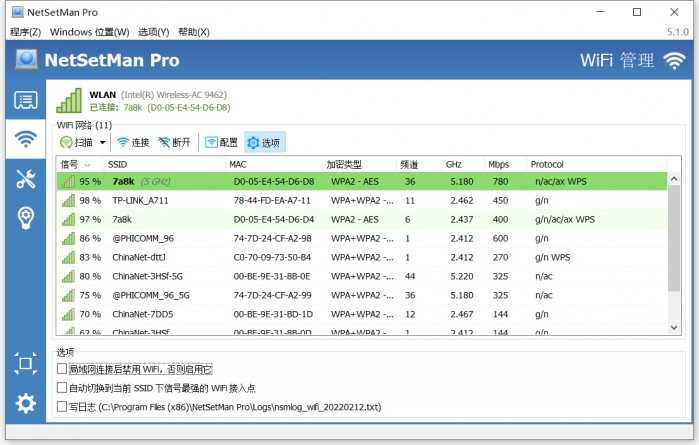
Task: Click MAC address 78-44-FD-EA-A7-11
Action: (272, 201)
